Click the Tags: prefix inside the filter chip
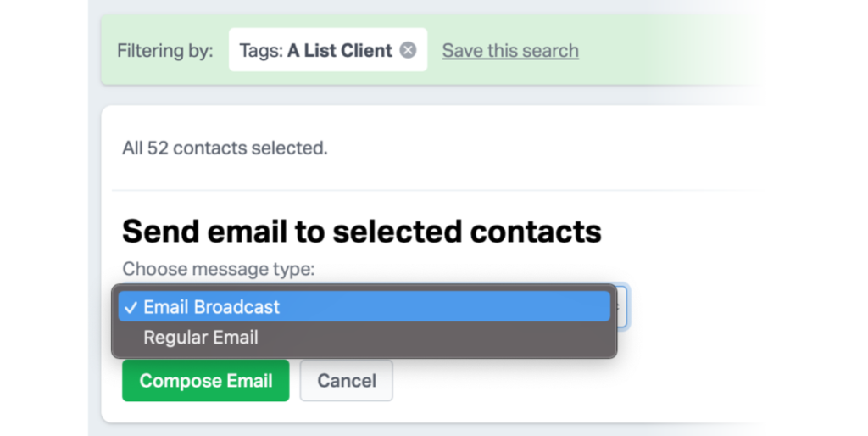This screenshot has height=436, width=868. tap(262, 50)
